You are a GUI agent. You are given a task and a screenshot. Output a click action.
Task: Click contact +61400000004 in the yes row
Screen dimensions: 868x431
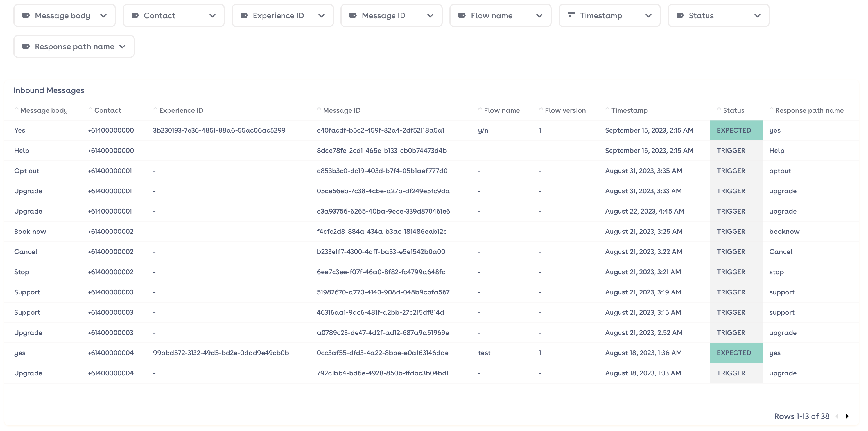111,353
